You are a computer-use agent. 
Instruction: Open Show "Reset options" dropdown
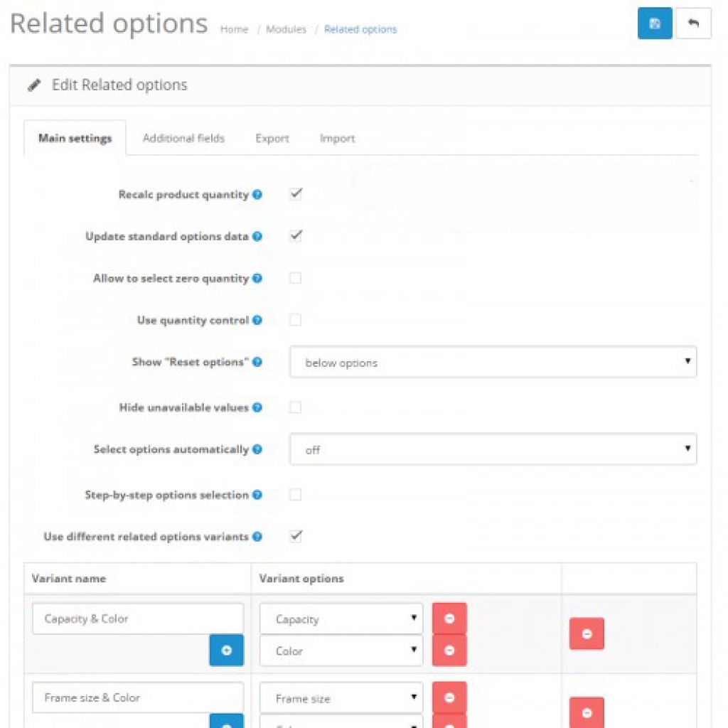[x=493, y=363]
